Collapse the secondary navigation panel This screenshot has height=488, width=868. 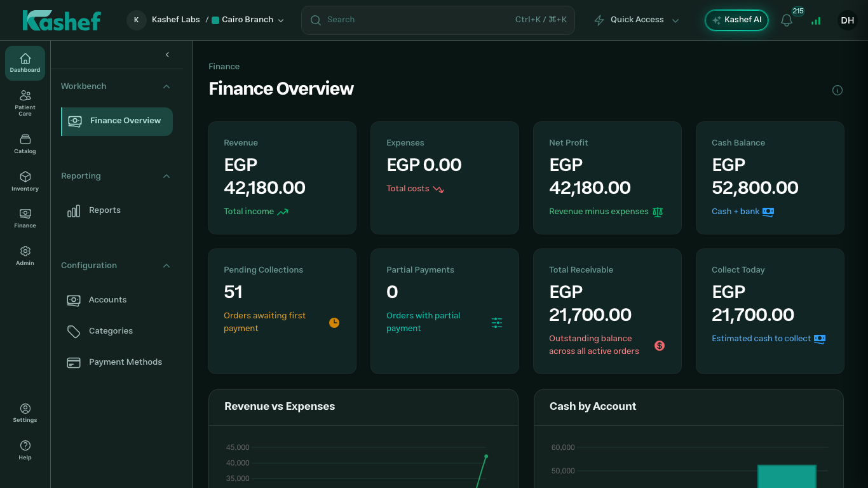click(x=167, y=55)
